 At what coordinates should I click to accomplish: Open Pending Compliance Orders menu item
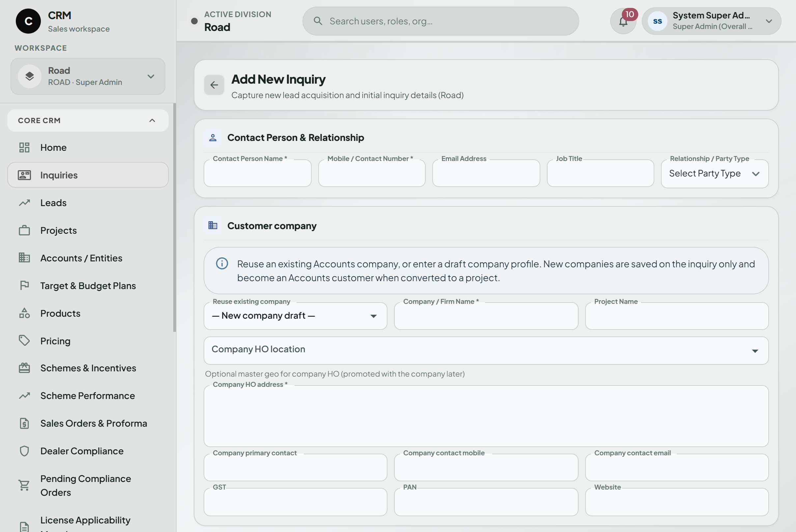[x=88, y=486]
